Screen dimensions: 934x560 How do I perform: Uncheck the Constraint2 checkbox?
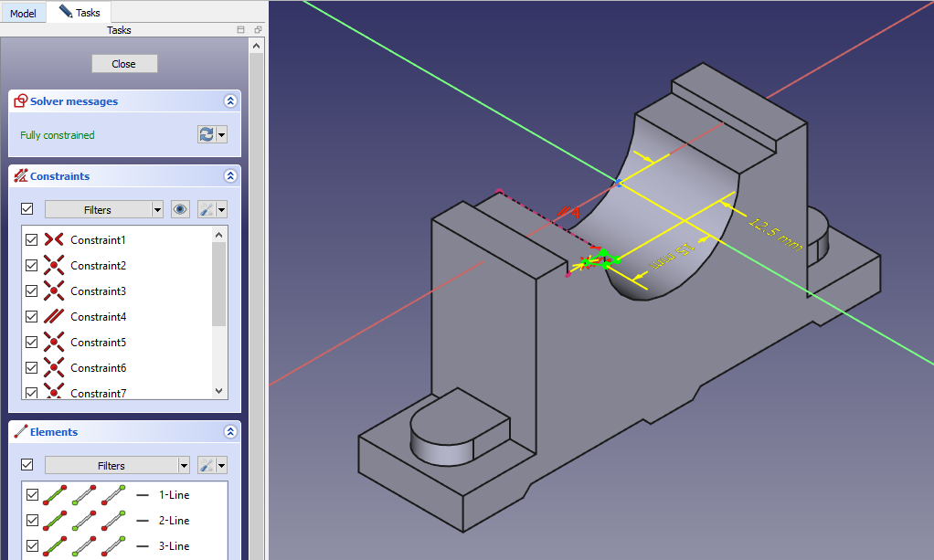point(32,265)
